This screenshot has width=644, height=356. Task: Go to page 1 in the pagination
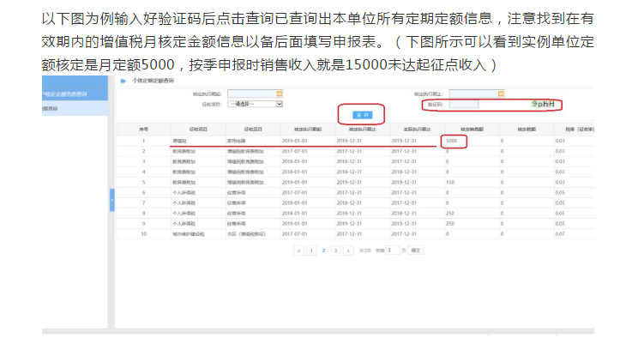click(x=311, y=250)
